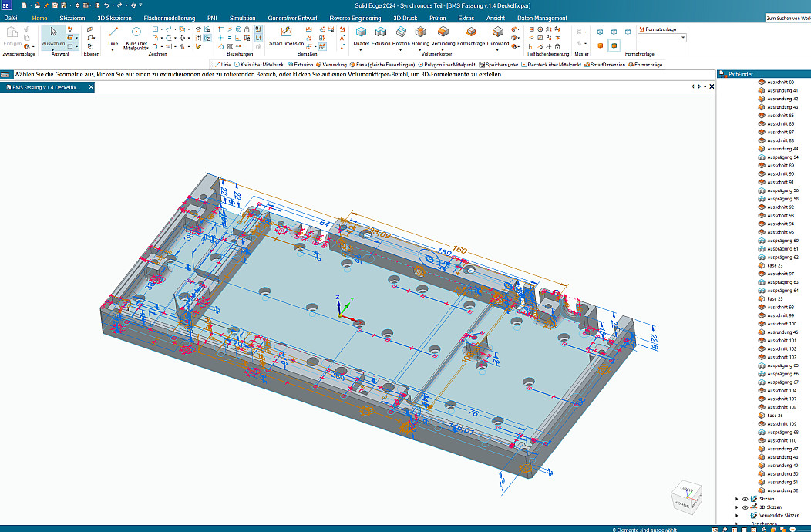Select Ausrundung 52 in PathFinder

click(x=782, y=490)
